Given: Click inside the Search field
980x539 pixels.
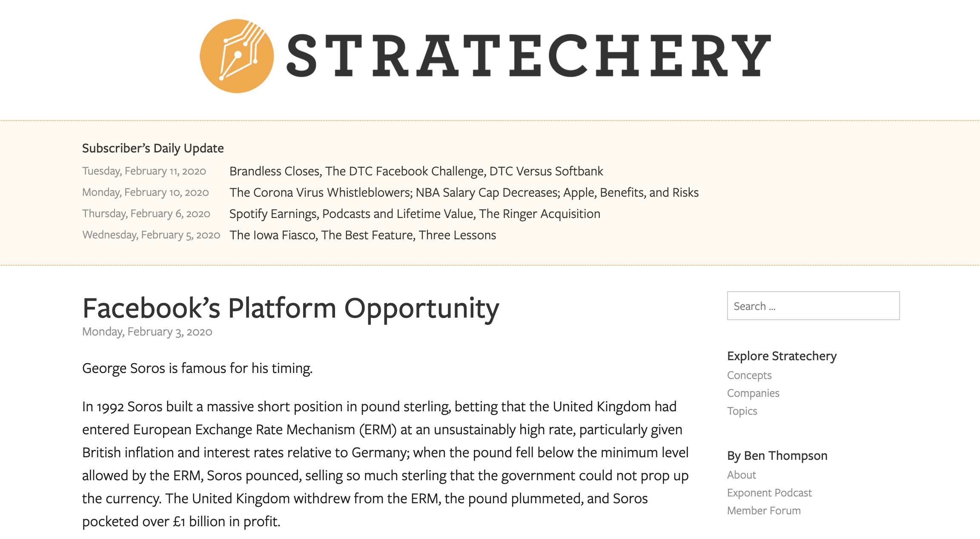Looking at the screenshot, I should click(x=812, y=306).
